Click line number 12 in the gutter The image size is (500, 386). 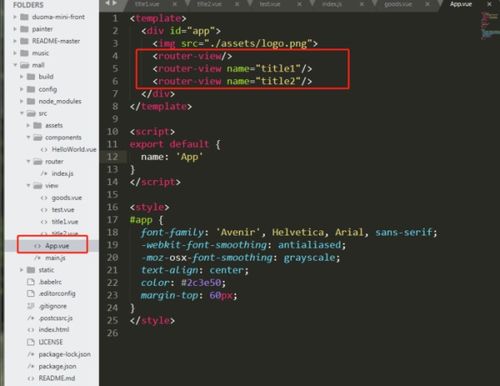tap(113, 157)
